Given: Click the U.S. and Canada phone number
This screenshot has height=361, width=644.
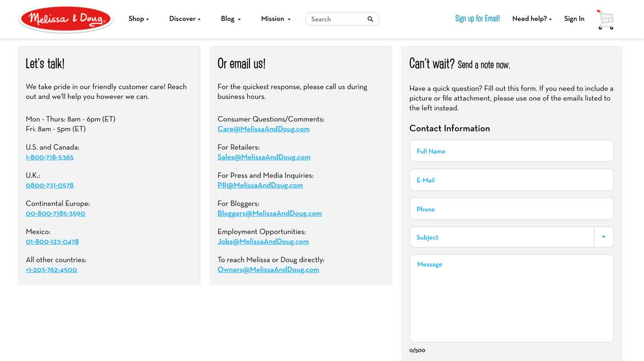Looking at the screenshot, I should coord(50,157).
